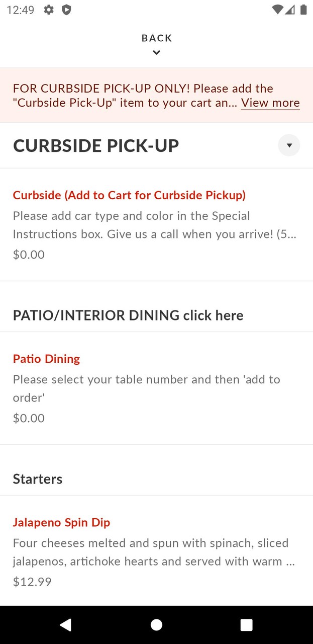
Task: Tap the curbside pick-up only notice banner
Action: click(126, 95)
